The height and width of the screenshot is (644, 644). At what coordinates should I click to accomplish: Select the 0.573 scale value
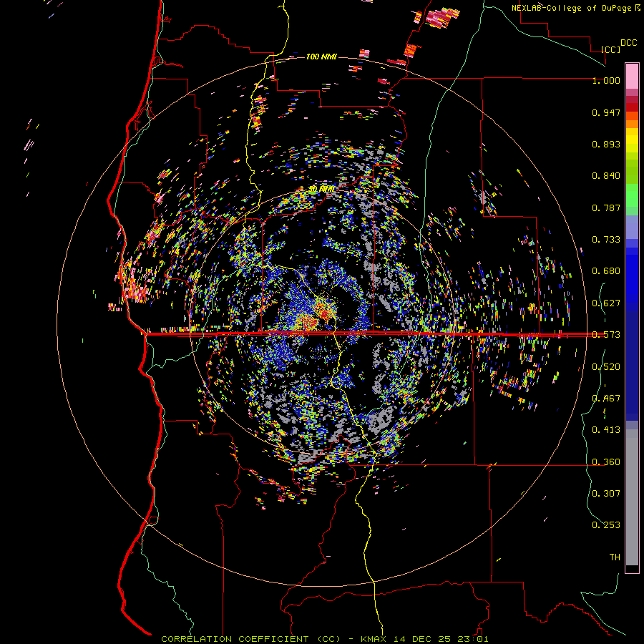coord(606,335)
